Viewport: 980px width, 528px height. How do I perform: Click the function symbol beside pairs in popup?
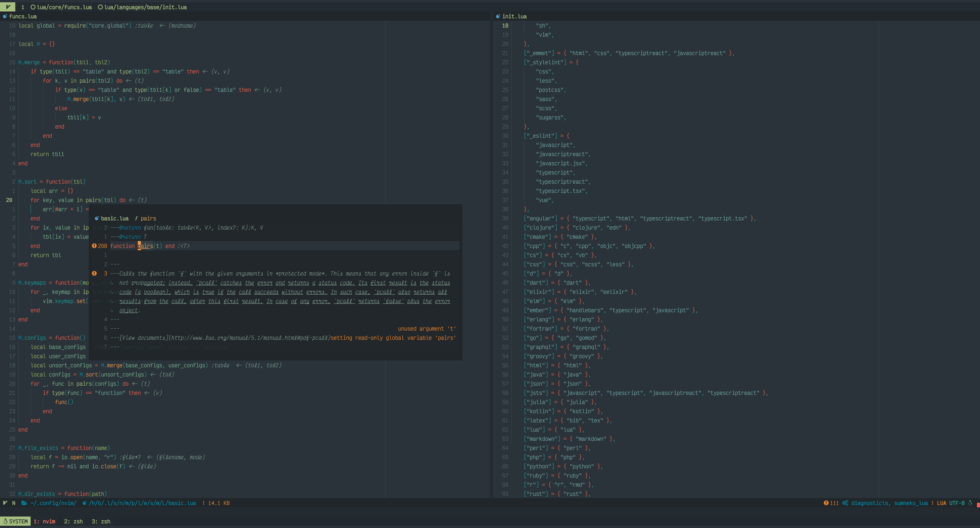pos(136,218)
